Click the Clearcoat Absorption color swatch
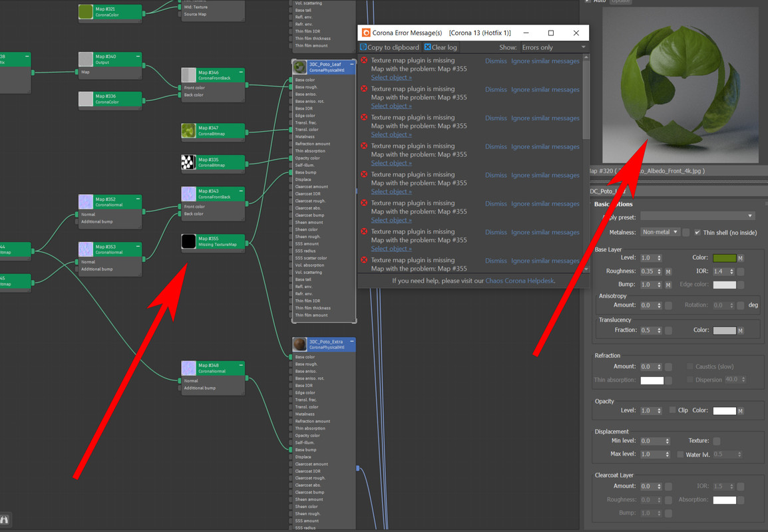768x532 pixels. (724, 500)
